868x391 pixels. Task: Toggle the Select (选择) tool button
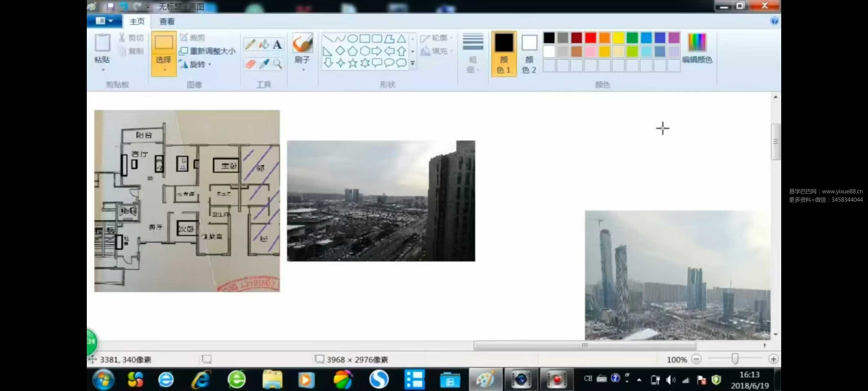pyautogui.click(x=164, y=44)
